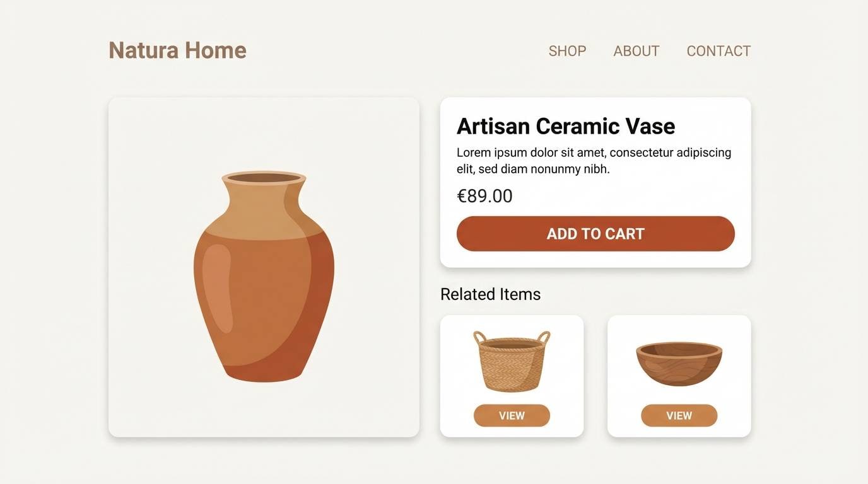
Task: Click the ADD TO CART button
Action: tap(595, 233)
